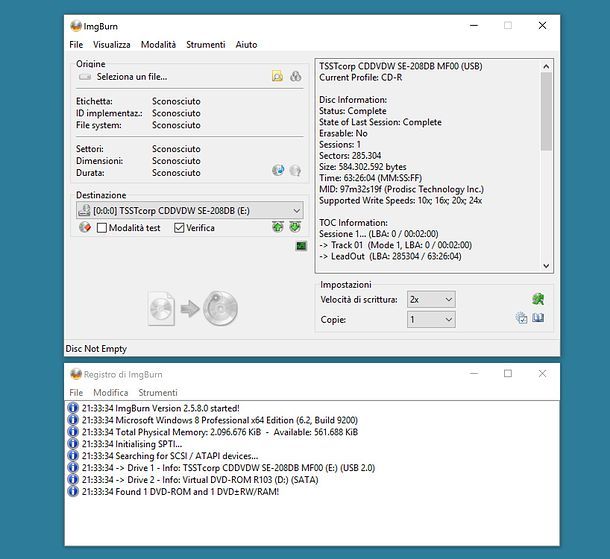Click log row 'Microsoft Windows 8 Professional'
Screen dimensions: 610x559
(220, 420)
